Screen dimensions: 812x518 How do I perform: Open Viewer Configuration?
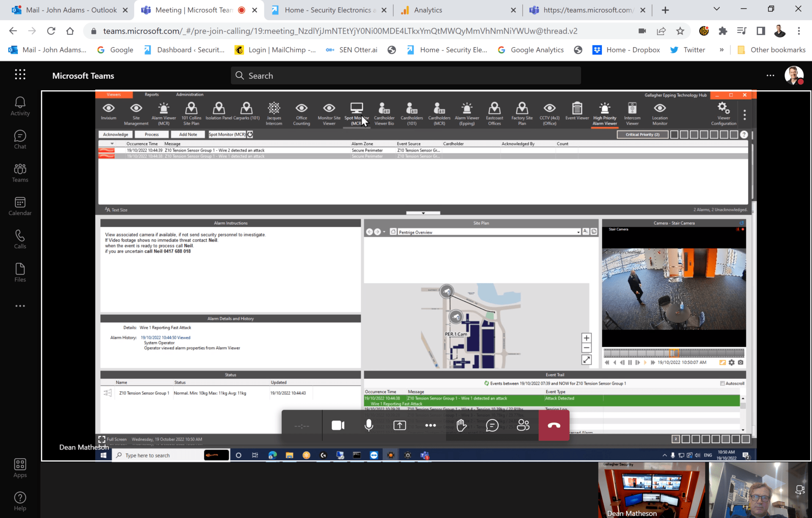(723, 112)
